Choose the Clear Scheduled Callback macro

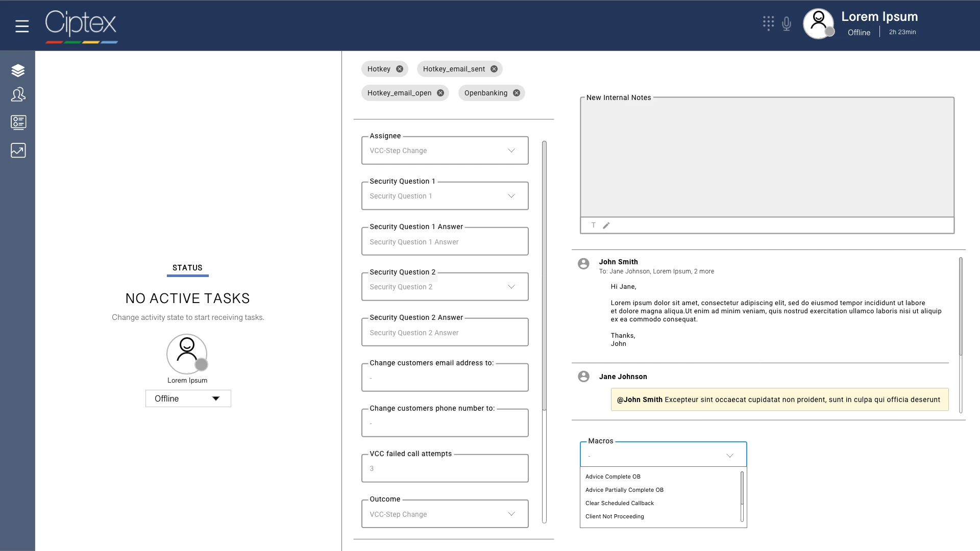point(619,503)
